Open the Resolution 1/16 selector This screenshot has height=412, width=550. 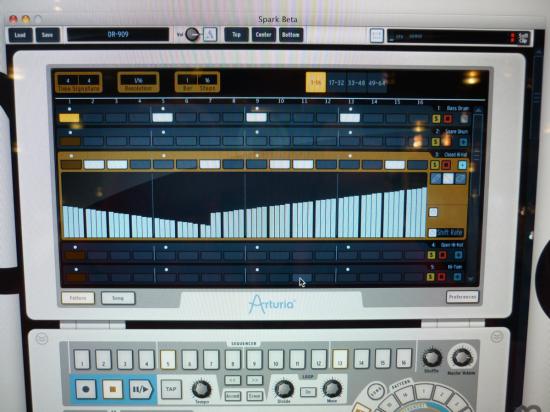(x=138, y=80)
